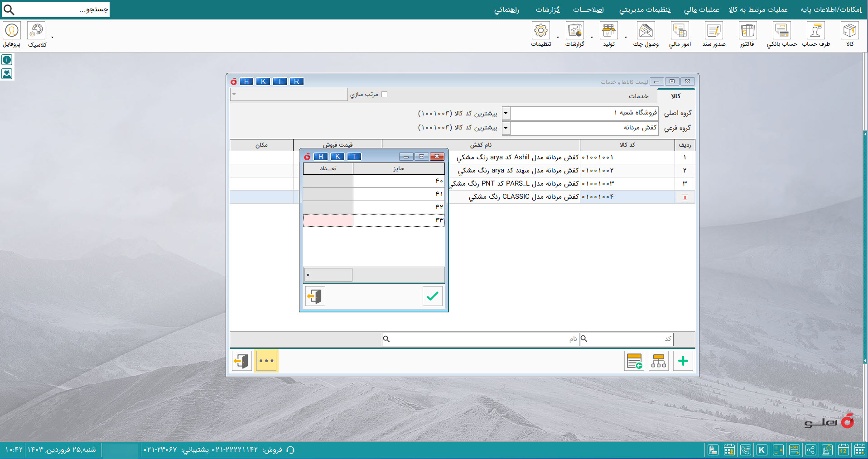Expand the گروه اصلي (Main Group) dropdown

[x=506, y=114]
